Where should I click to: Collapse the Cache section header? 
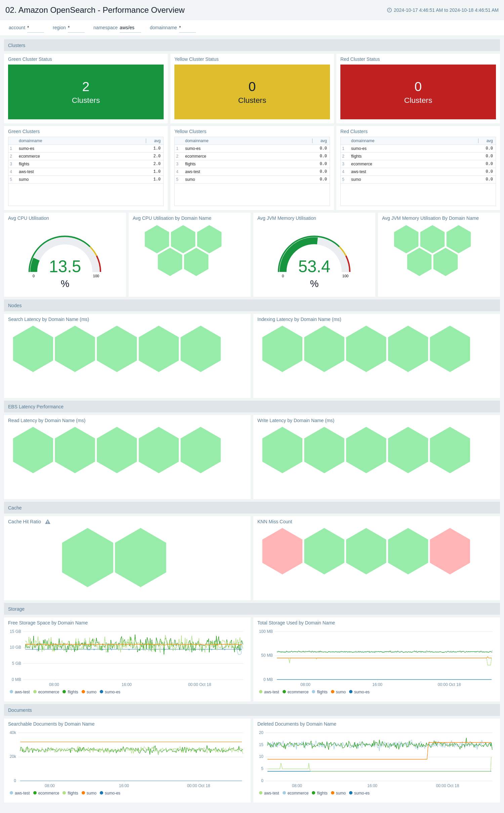[x=252, y=508]
